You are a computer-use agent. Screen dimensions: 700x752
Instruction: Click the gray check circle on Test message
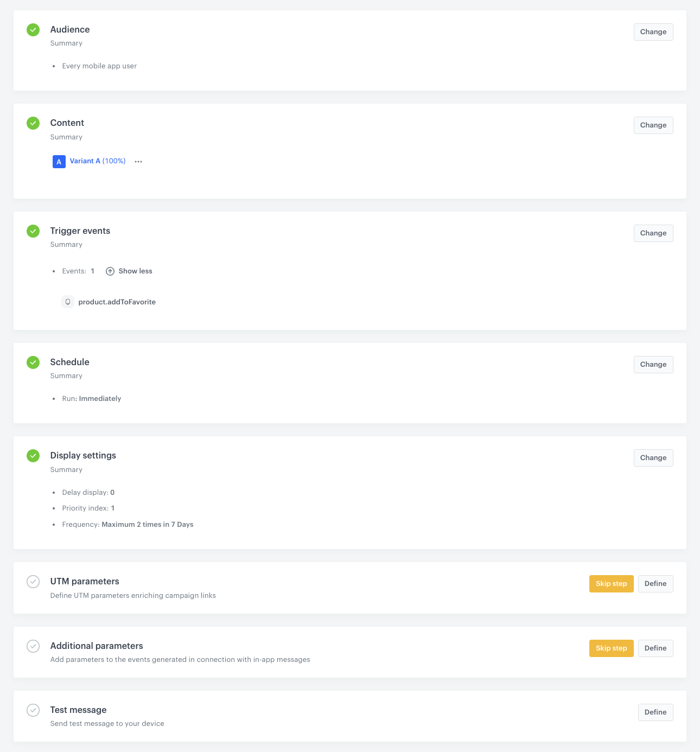tap(33, 710)
